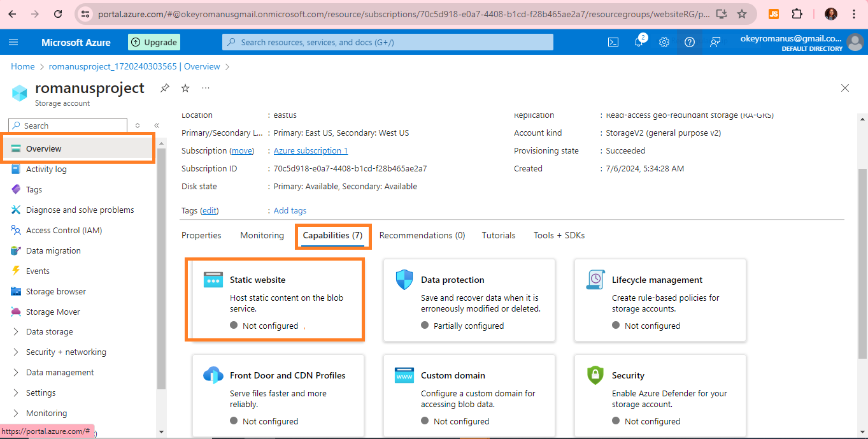
Task: Click the Static website card icon
Action: pos(213,280)
